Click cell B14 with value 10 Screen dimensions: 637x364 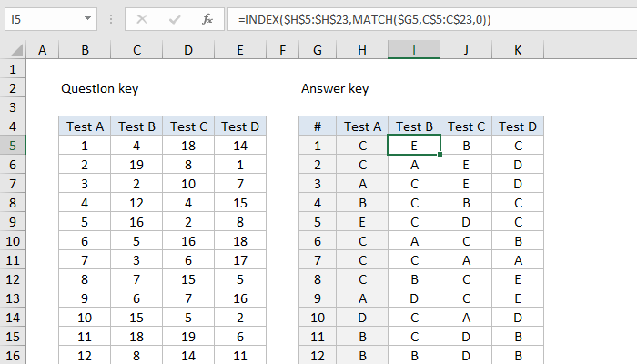[85, 318]
